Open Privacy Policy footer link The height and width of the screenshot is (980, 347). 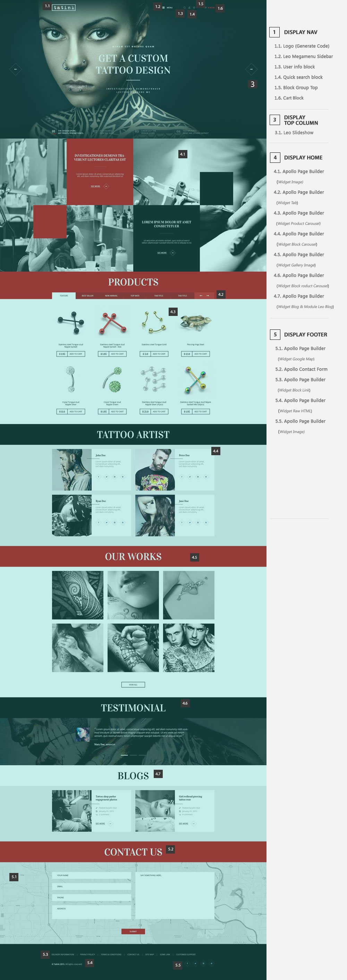87,954
